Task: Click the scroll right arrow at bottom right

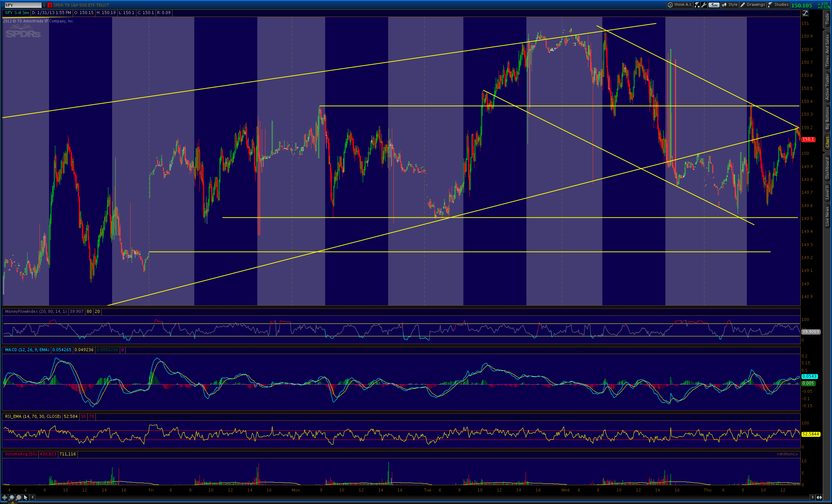Action: click(x=812, y=497)
